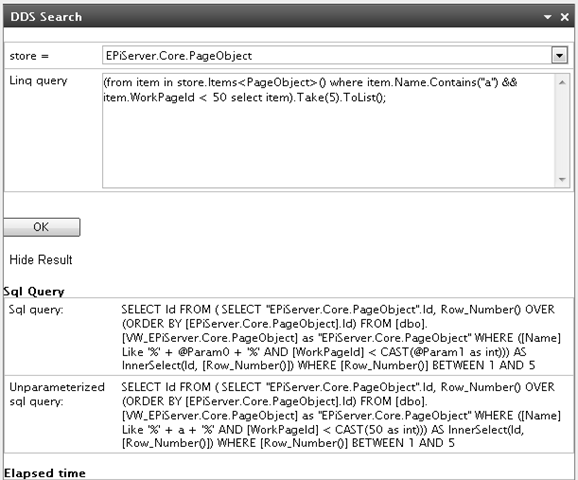Click the Sql Query section heading
The width and height of the screenshot is (578, 480).
[x=34, y=291]
